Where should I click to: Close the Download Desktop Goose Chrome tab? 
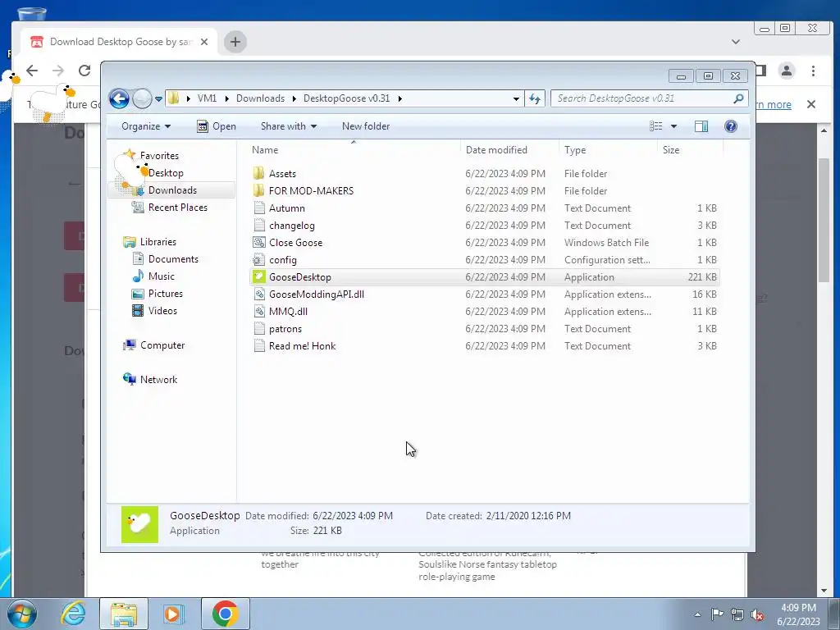click(x=204, y=42)
